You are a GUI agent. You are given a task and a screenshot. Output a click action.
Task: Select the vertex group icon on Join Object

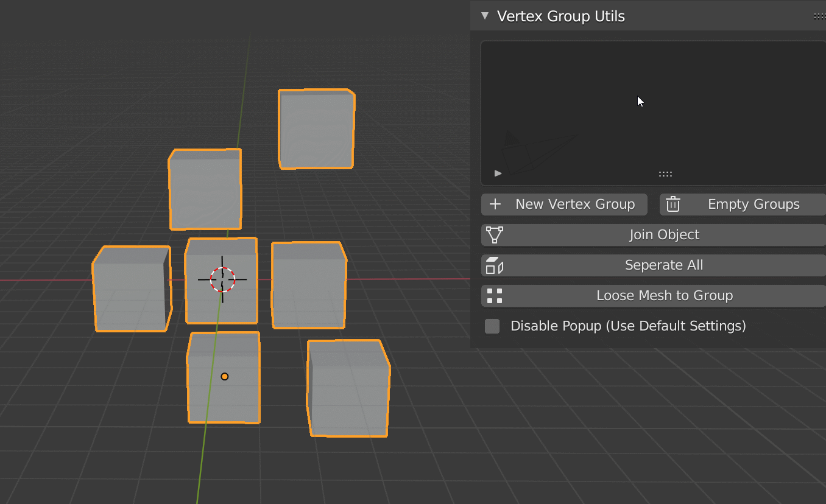point(495,234)
